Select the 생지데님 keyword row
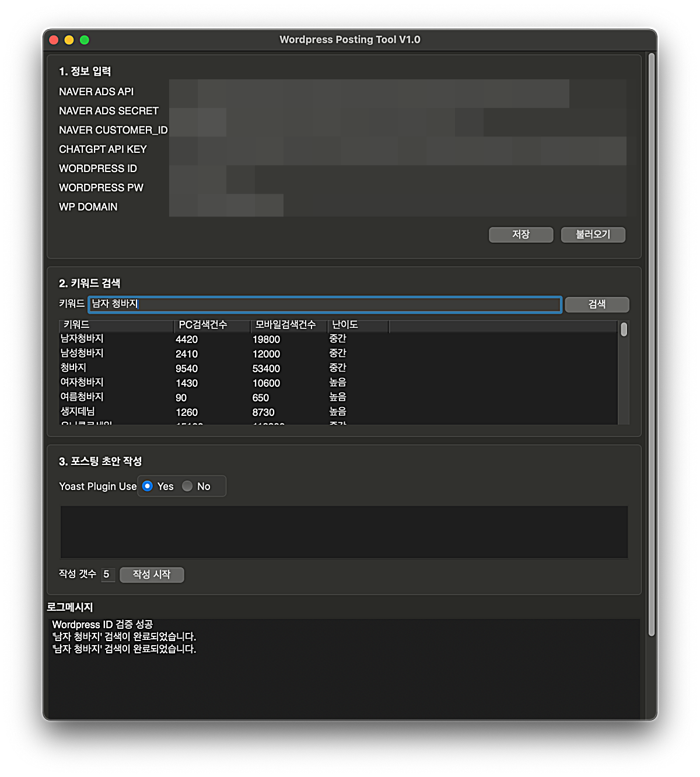The image size is (700, 777). pyautogui.click(x=78, y=412)
